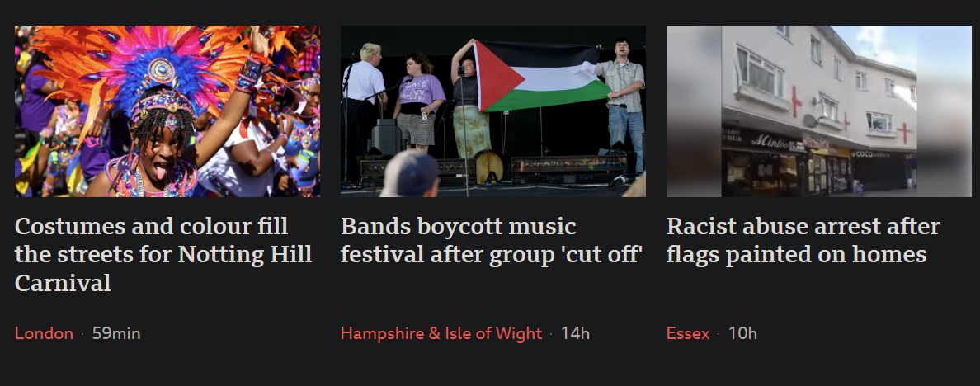The width and height of the screenshot is (980, 386).
Task: Click the 14h timestamp under festival story
Action: pos(575,333)
